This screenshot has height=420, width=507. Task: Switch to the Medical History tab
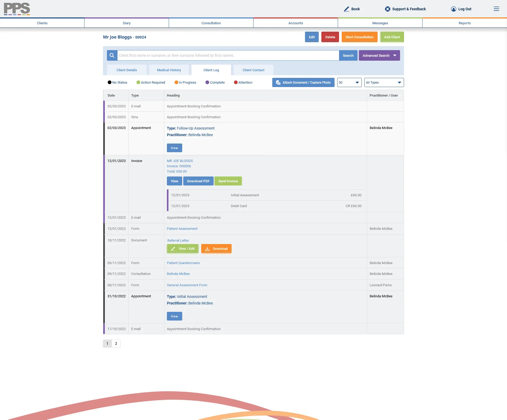(169, 70)
